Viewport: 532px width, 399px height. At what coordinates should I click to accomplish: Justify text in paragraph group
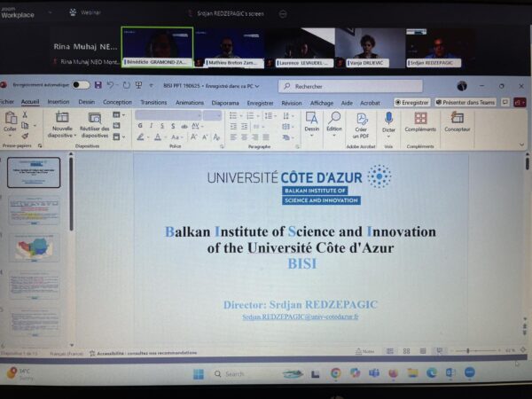[x=266, y=137]
